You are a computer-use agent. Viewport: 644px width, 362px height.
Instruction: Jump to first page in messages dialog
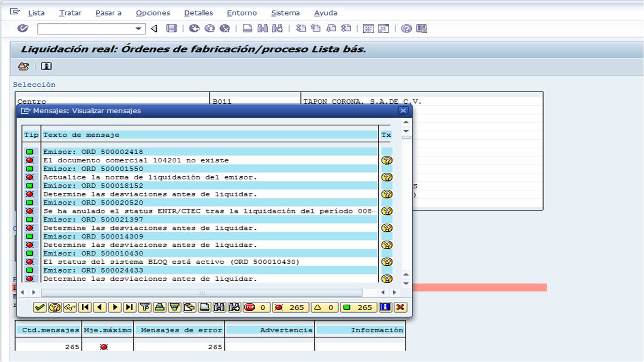[x=85, y=307]
